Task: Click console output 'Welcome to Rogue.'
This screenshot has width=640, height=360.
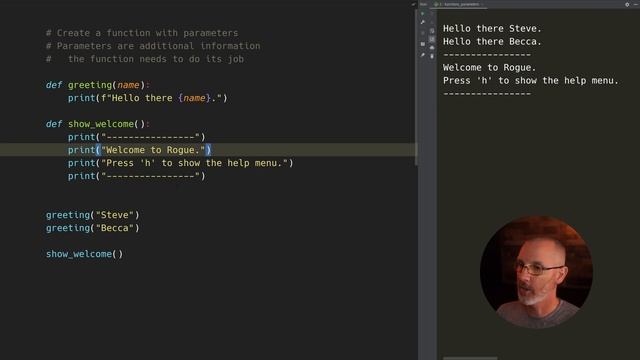Action: pos(489,68)
